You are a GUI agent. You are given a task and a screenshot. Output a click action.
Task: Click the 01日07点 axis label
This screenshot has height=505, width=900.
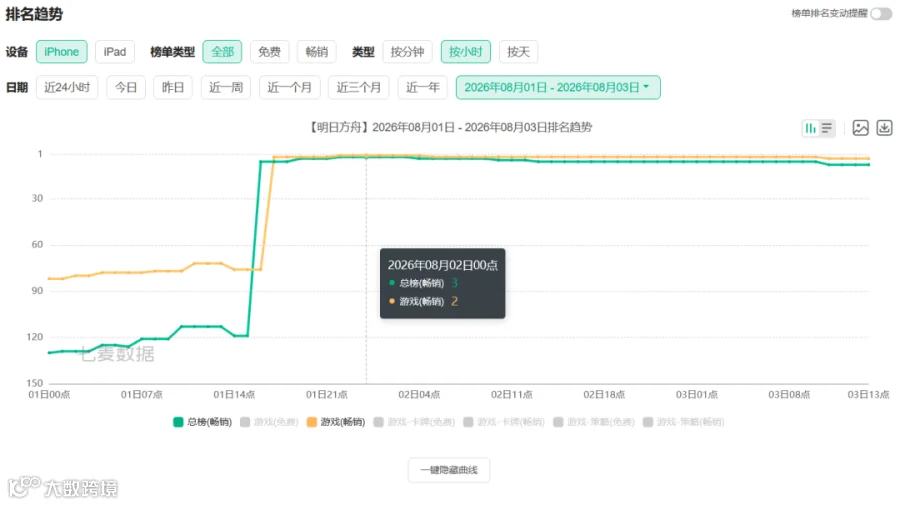142,395
